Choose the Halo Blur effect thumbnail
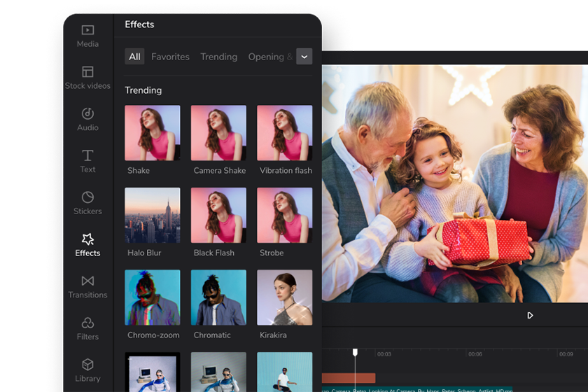Viewport: 588px width, 392px height. (152, 216)
